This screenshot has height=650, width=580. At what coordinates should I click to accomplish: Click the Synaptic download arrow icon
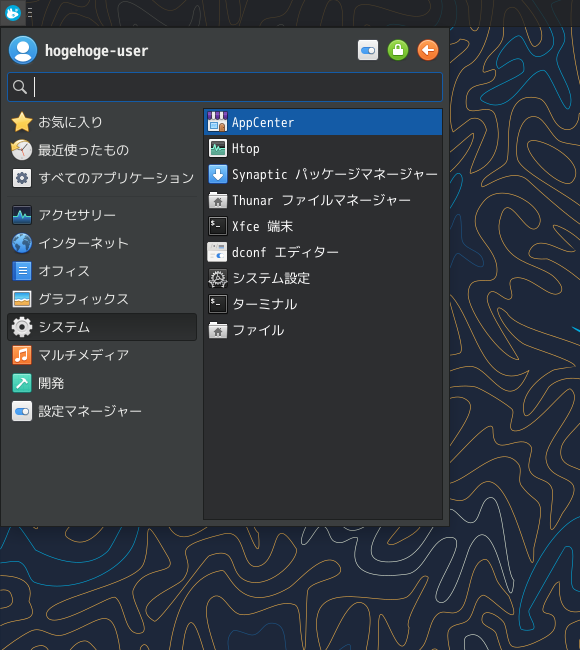click(218, 174)
